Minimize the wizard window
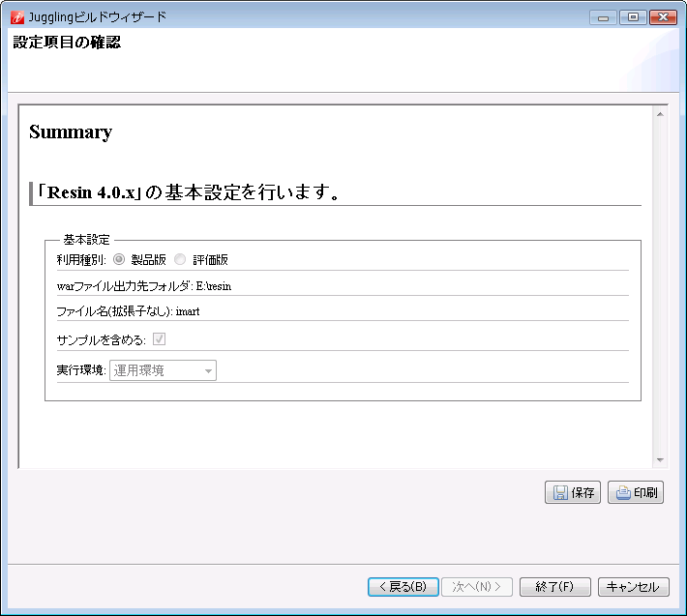Screen dimensions: 687x616 [604, 17]
